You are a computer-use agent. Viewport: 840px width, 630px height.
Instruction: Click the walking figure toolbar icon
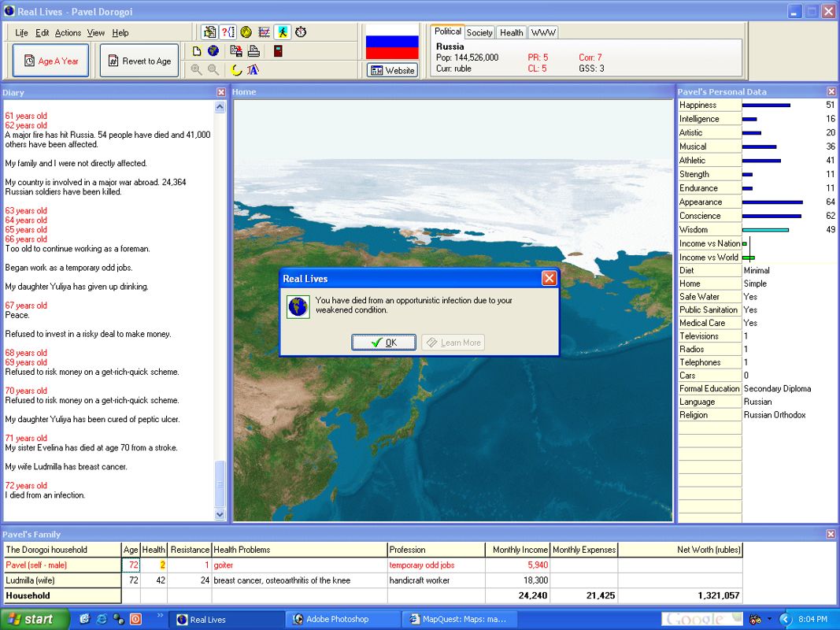coord(283,32)
